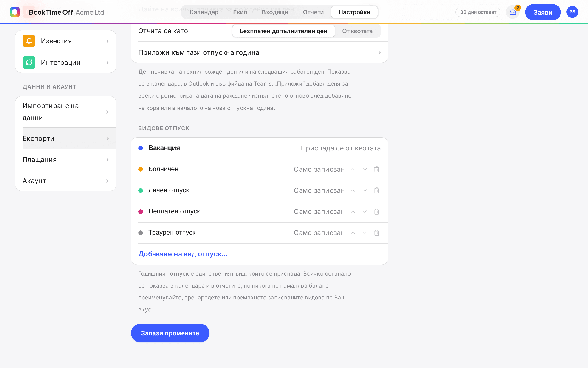Click the ВИДОВЕ ОТПУСК heading
Screen dimensions: 588x368
[x=164, y=128]
